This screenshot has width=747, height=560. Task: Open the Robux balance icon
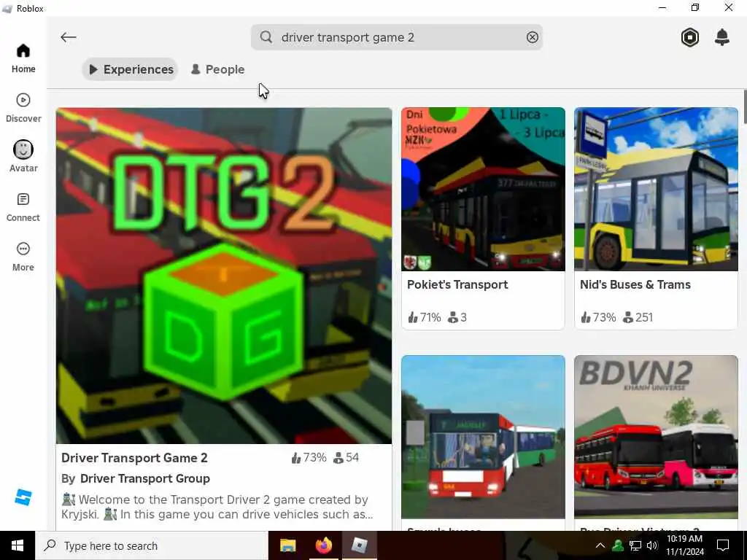690,37
